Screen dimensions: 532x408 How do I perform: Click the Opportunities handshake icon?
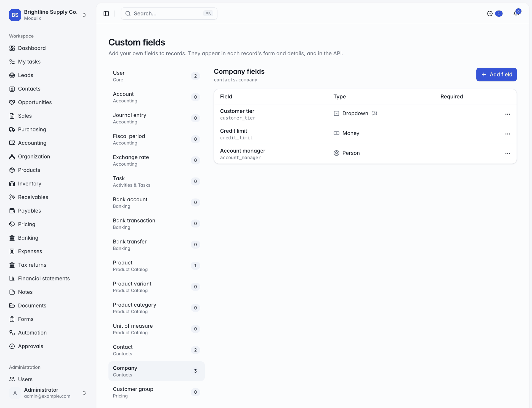click(x=12, y=102)
